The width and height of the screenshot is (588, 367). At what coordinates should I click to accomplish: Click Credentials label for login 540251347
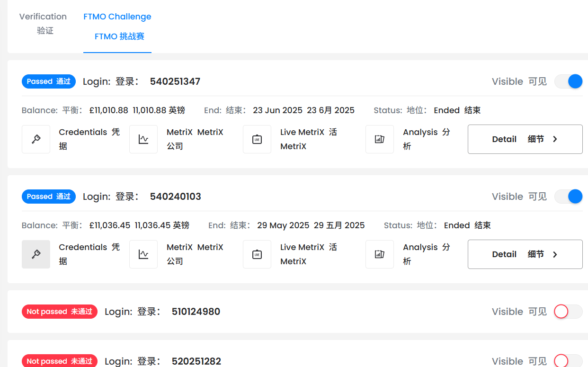pyautogui.click(x=89, y=139)
